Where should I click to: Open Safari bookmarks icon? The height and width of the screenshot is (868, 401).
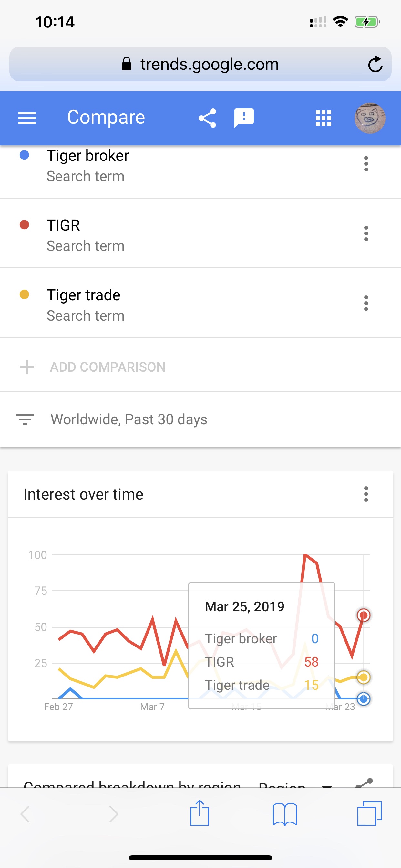pyautogui.click(x=285, y=814)
